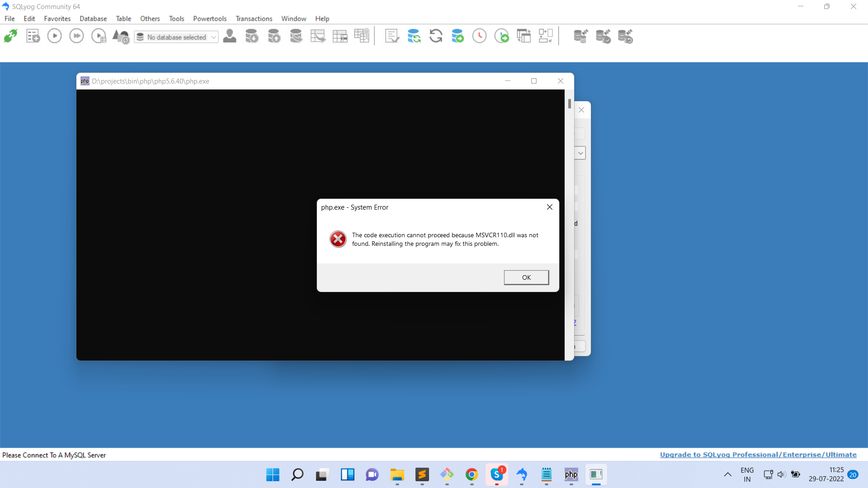Close the php.exe System Error dialog
The width and height of the screenshot is (868, 488).
click(x=550, y=207)
